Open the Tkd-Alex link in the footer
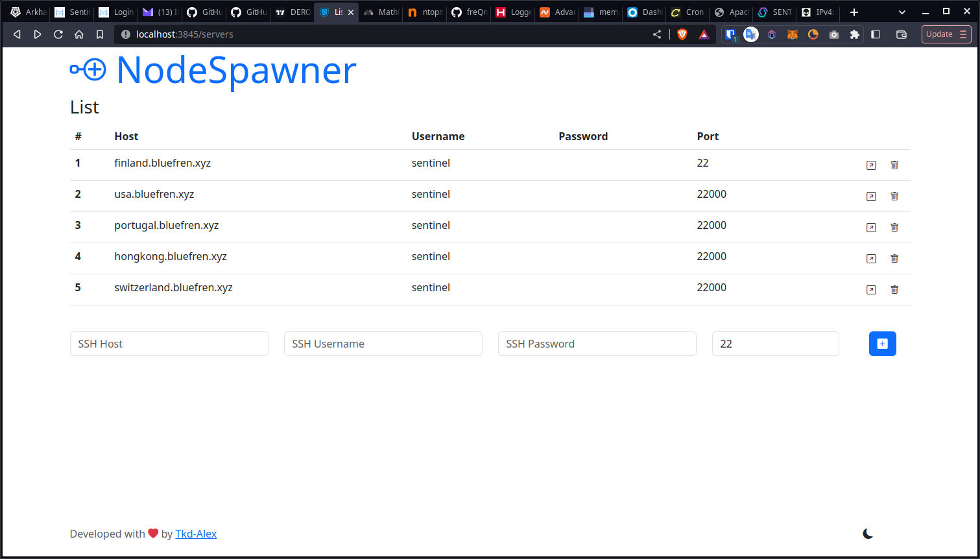Screen dimensions: 980x559 [196, 533]
